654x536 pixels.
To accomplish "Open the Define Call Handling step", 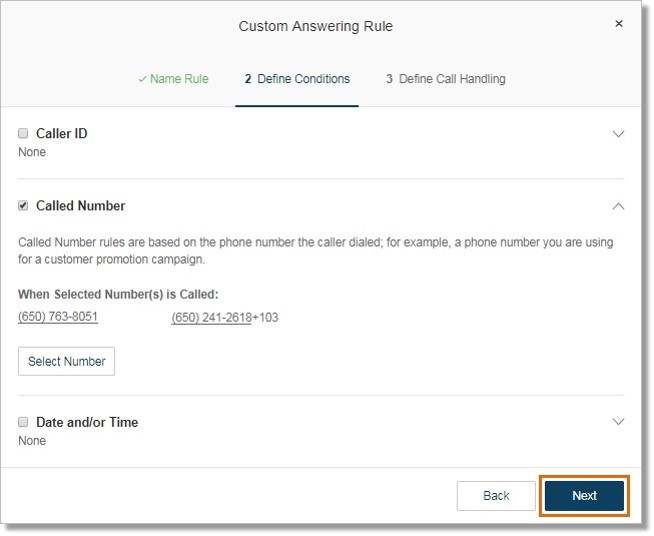I will (x=445, y=79).
